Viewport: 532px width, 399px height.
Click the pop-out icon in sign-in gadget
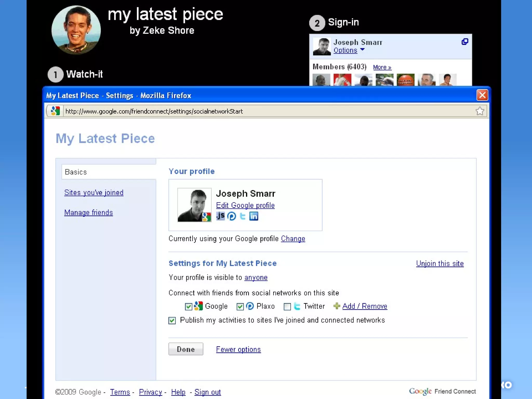pyautogui.click(x=465, y=42)
